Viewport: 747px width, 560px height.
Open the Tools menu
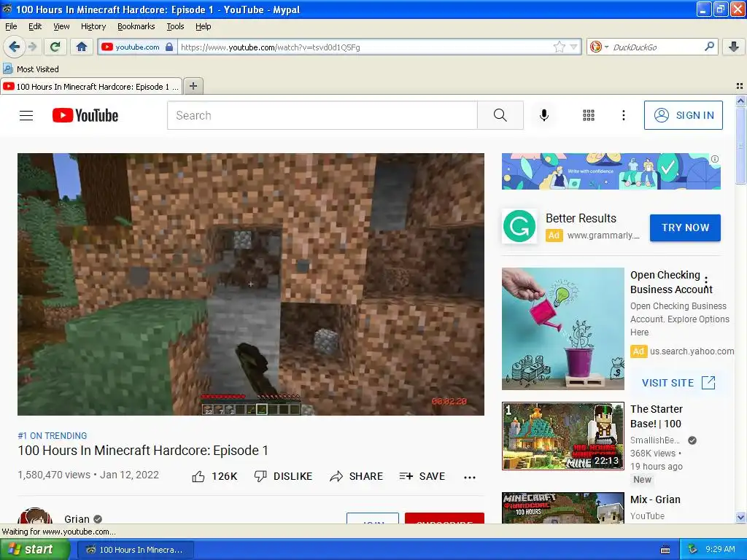coord(175,26)
